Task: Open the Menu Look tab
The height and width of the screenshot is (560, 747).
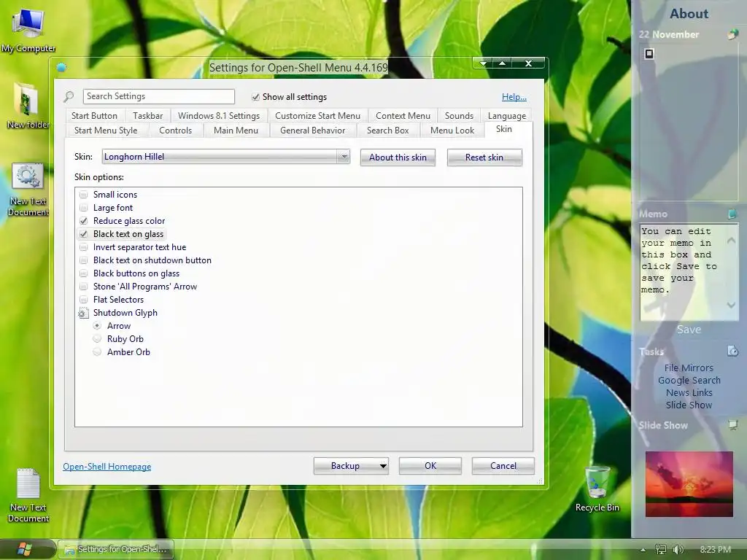Action: [452, 131]
